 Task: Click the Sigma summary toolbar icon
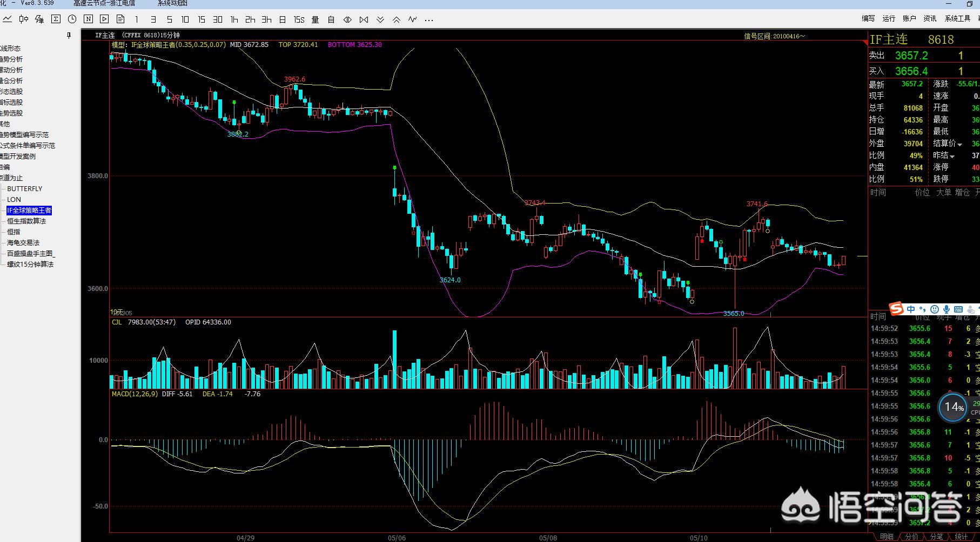(x=56, y=19)
